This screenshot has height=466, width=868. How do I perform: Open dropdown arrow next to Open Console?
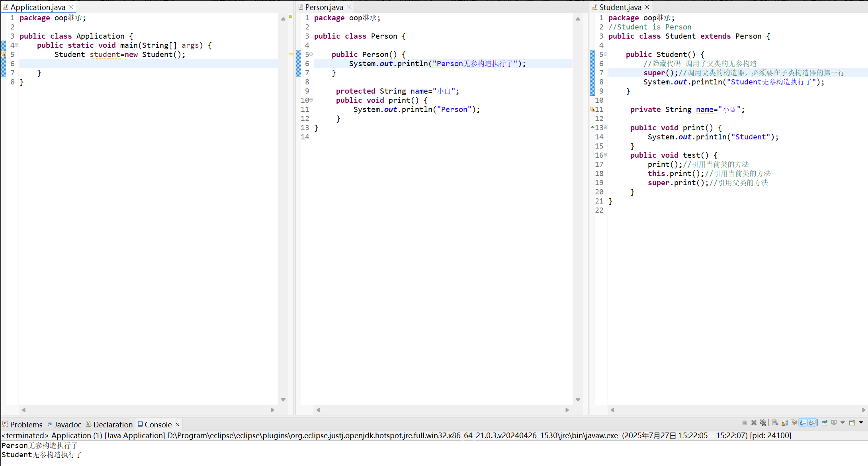861,423
